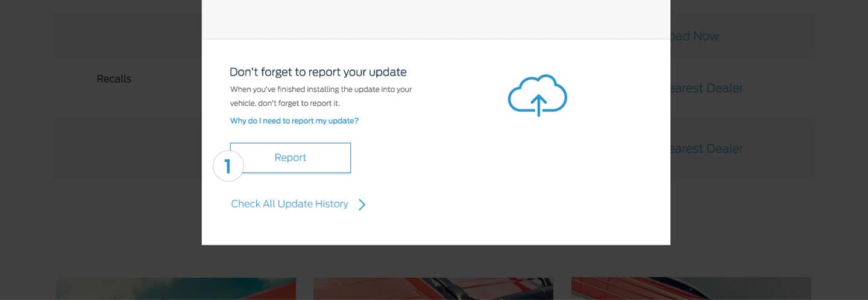Click the 'Don't forget to report your update' heading
Viewport: 868px width, 300px height.
coord(318,72)
